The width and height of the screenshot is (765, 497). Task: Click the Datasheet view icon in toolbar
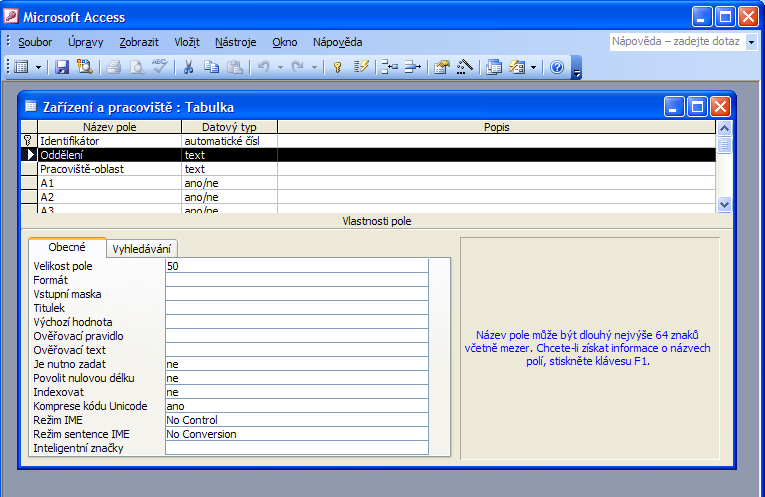21,67
